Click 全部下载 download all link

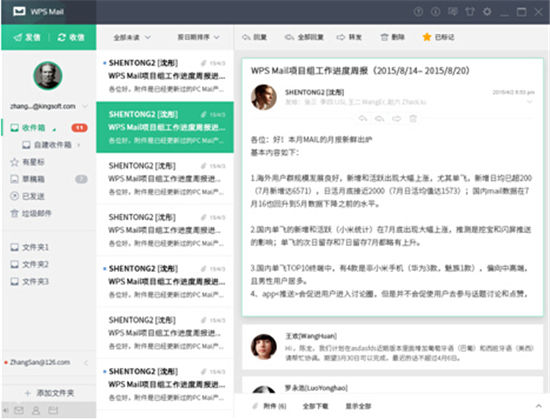pyautogui.click(x=315, y=406)
